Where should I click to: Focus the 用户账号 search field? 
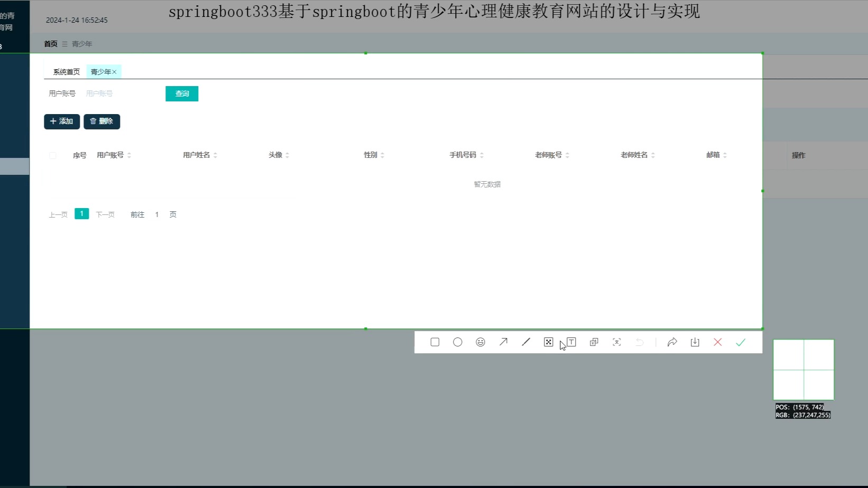(122, 93)
